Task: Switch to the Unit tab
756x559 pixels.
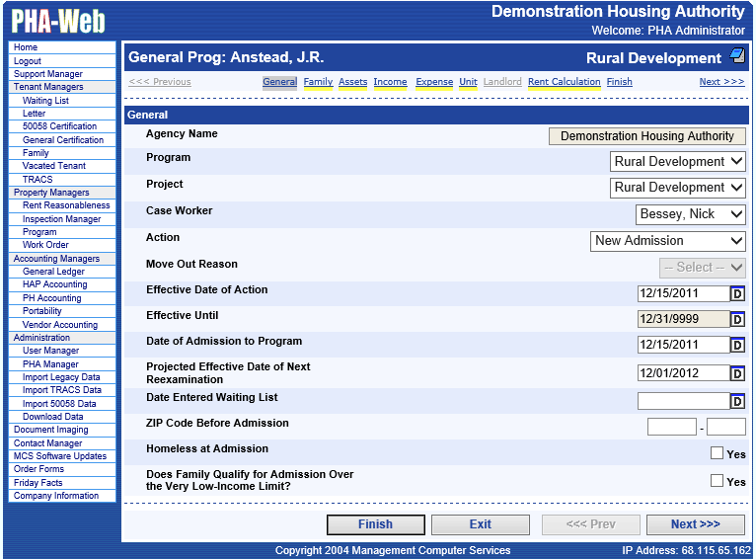Action: [x=468, y=82]
